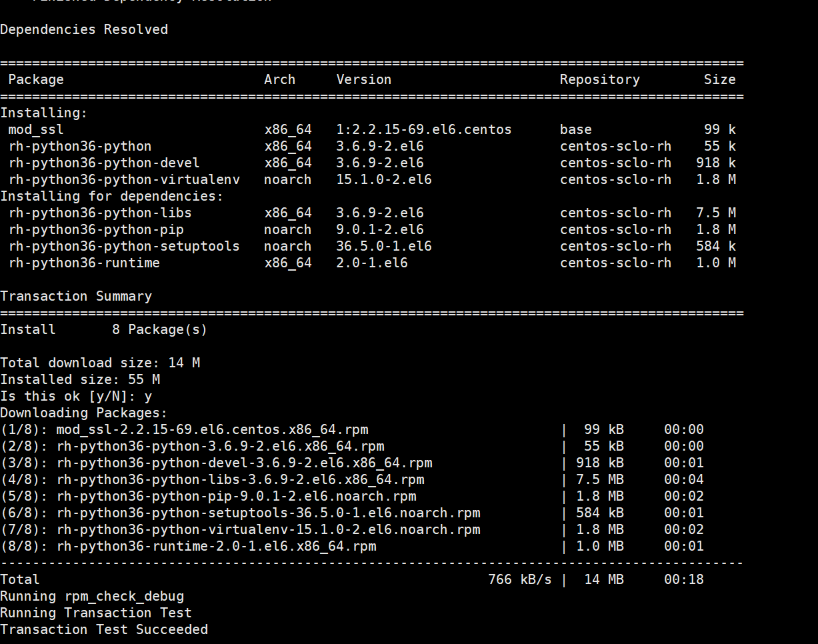The height and width of the screenshot is (644, 818).
Task: Click the "base" repository entry
Action: point(576,129)
